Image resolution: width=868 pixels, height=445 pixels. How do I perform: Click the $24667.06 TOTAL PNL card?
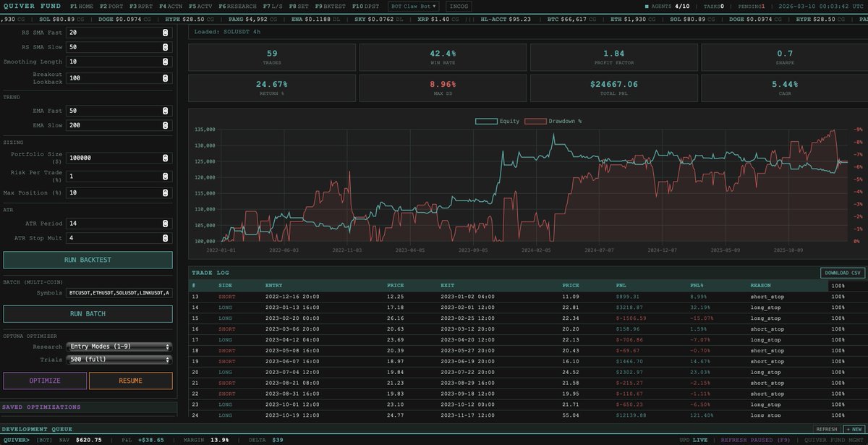(x=613, y=88)
